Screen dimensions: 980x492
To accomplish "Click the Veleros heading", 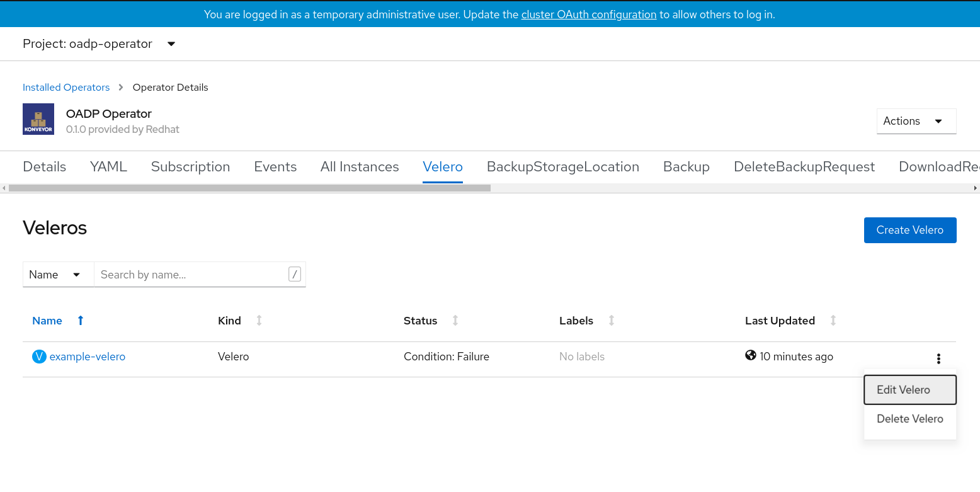I will pyautogui.click(x=55, y=227).
